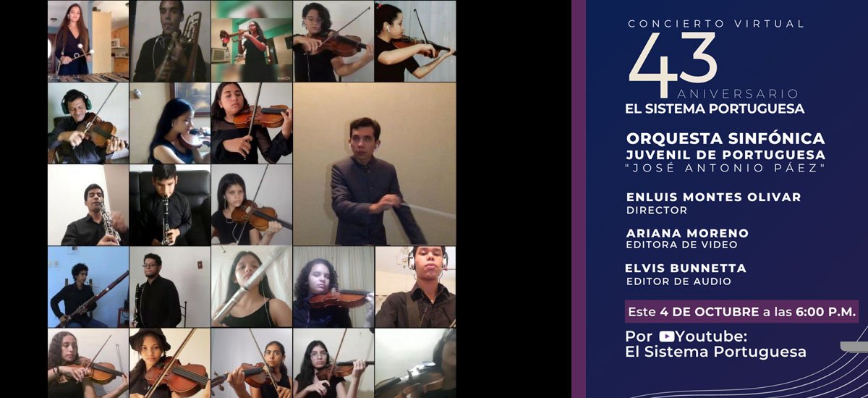
Task: Click the purple vertical stripe on poster
Action: point(578,199)
